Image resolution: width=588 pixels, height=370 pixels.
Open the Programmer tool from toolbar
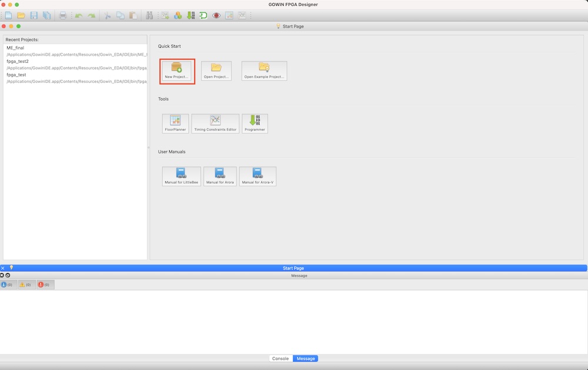click(191, 15)
